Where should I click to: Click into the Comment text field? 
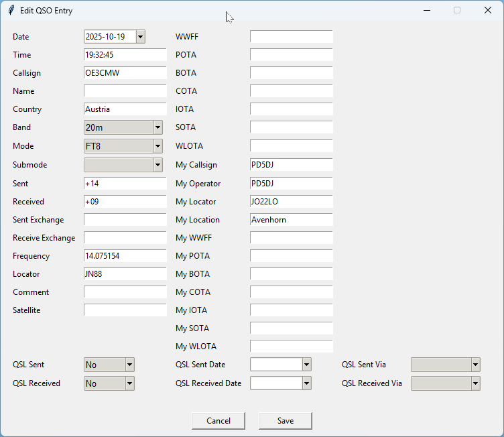pos(125,292)
